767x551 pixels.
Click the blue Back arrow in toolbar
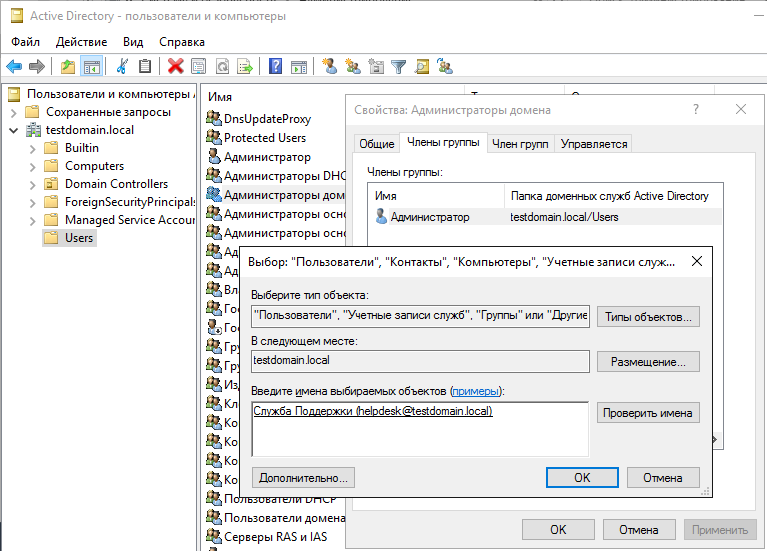coord(14,67)
